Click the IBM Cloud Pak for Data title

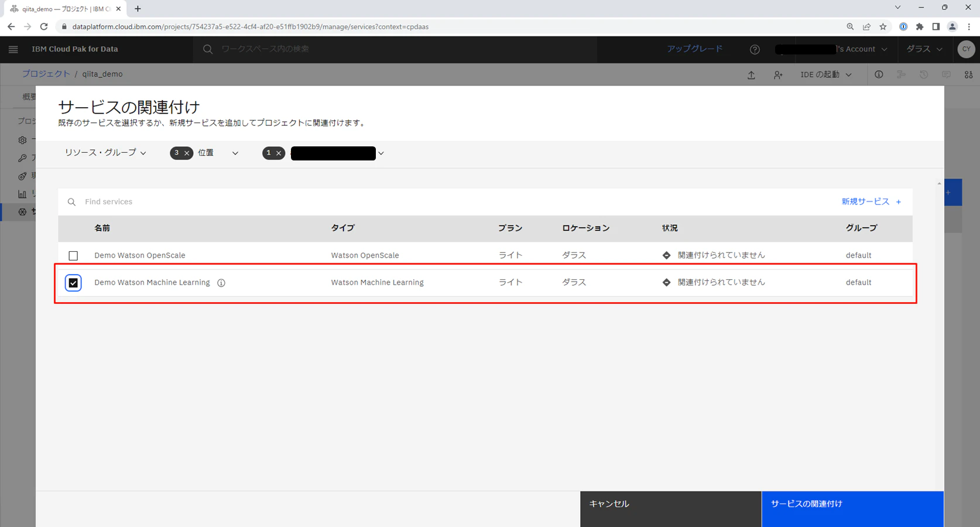[75, 49]
